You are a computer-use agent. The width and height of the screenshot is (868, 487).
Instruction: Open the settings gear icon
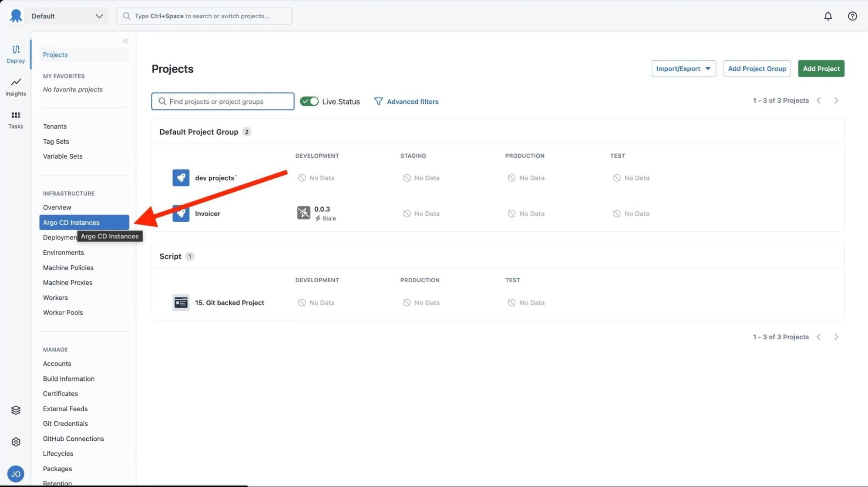(x=16, y=441)
